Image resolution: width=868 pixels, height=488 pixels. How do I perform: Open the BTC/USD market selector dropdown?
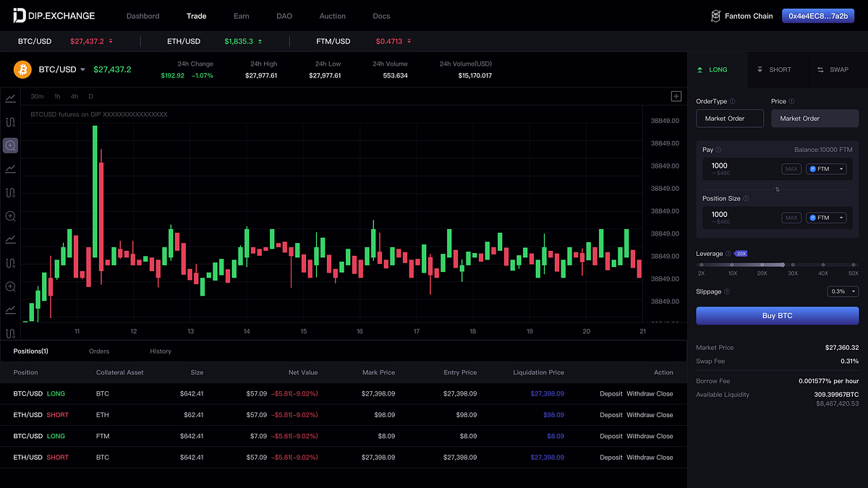82,69
